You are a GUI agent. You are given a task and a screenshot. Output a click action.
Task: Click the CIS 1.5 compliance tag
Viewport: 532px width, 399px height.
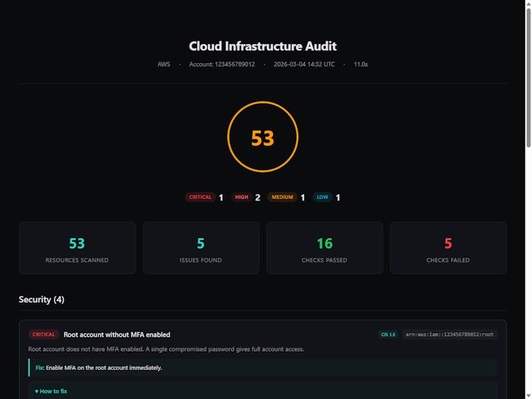pyautogui.click(x=387, y=335)
